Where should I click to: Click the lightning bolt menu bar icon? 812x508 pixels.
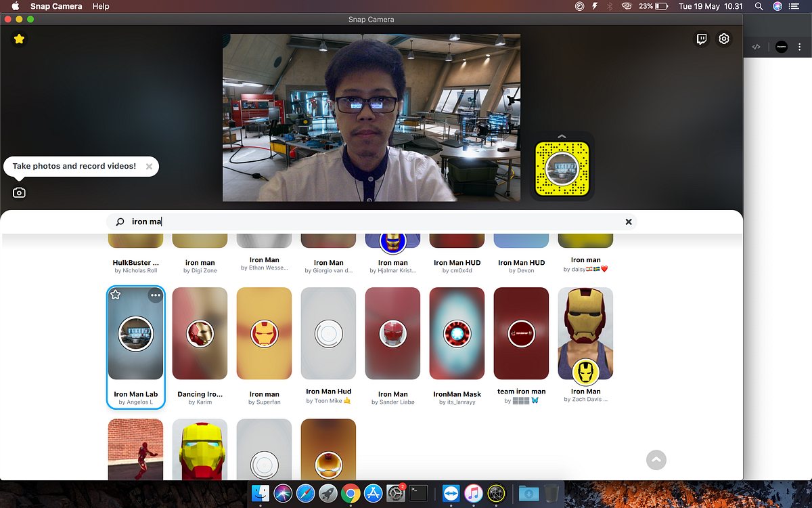pos(595,6)
